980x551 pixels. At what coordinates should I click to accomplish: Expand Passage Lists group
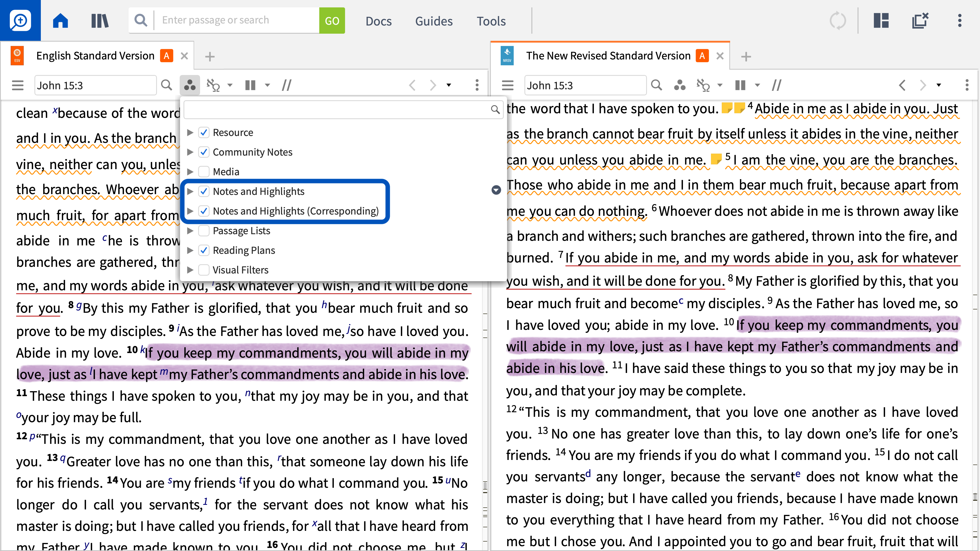(x=190, y=231)
